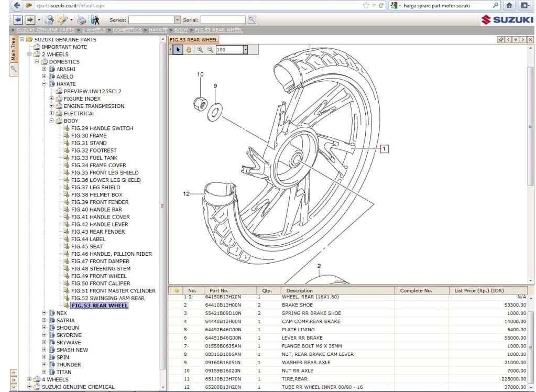This screenshot has width=536, height=392.
Task: Open FIG.45 SEAT in the tree
Action: coord(87,246)
